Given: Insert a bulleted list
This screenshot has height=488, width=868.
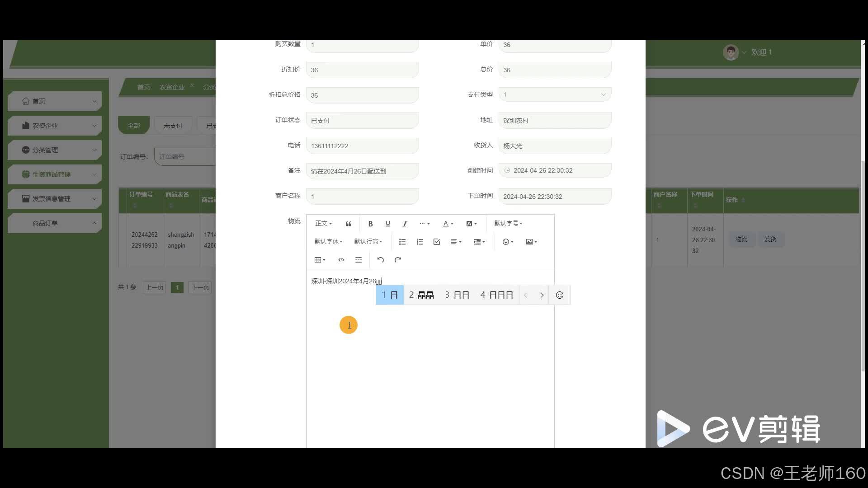Looking at the screenshot, I should 402,242.
